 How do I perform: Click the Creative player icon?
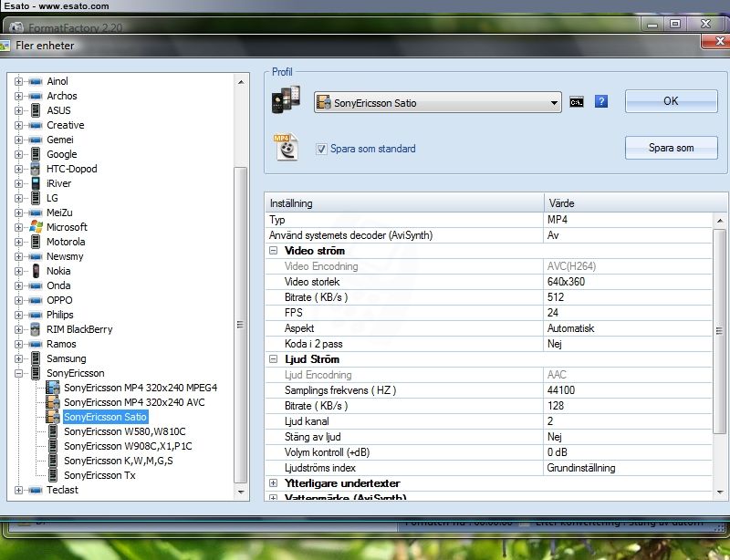[x=36, y=125]
